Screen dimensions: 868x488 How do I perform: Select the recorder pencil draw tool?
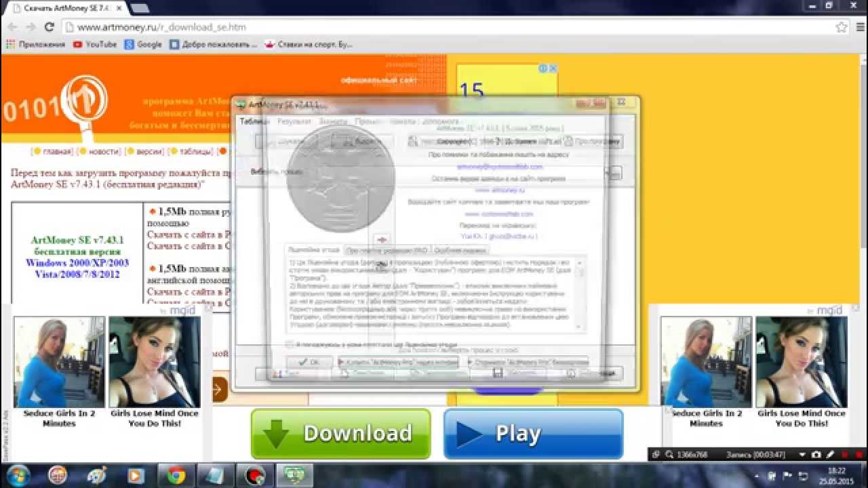[x=829, y=455]
